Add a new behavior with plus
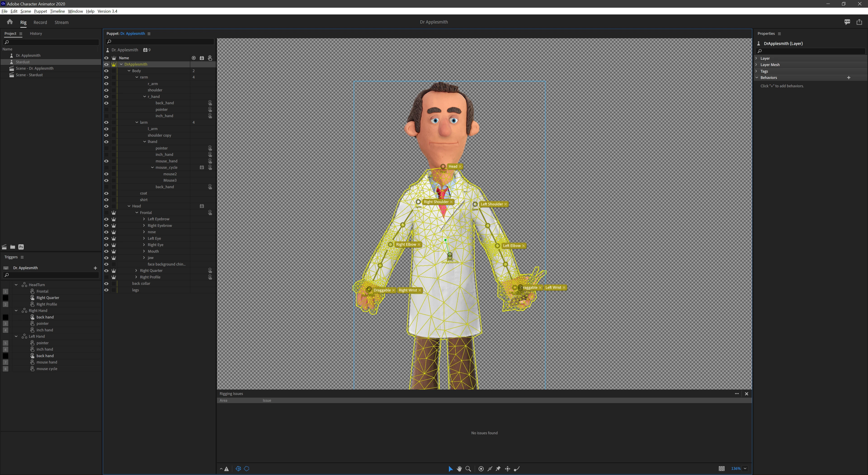Screen dimensions: 868x475 (x=849, y=78)
